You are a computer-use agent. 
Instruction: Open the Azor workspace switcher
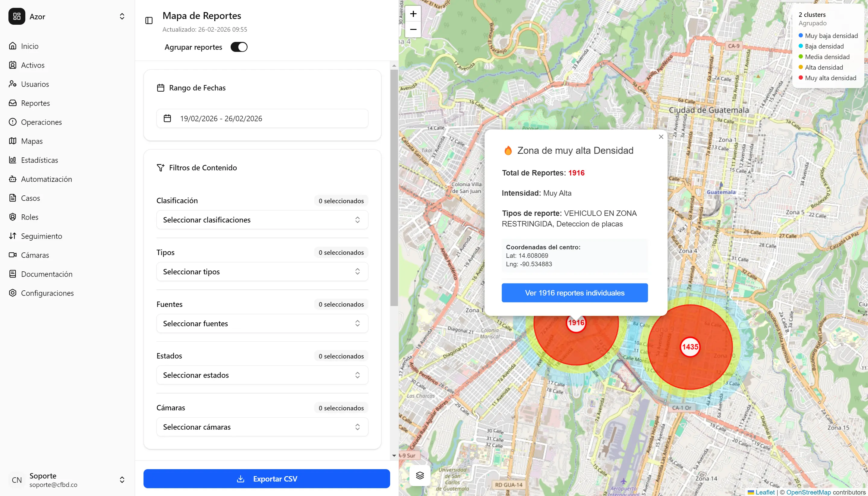122,16
